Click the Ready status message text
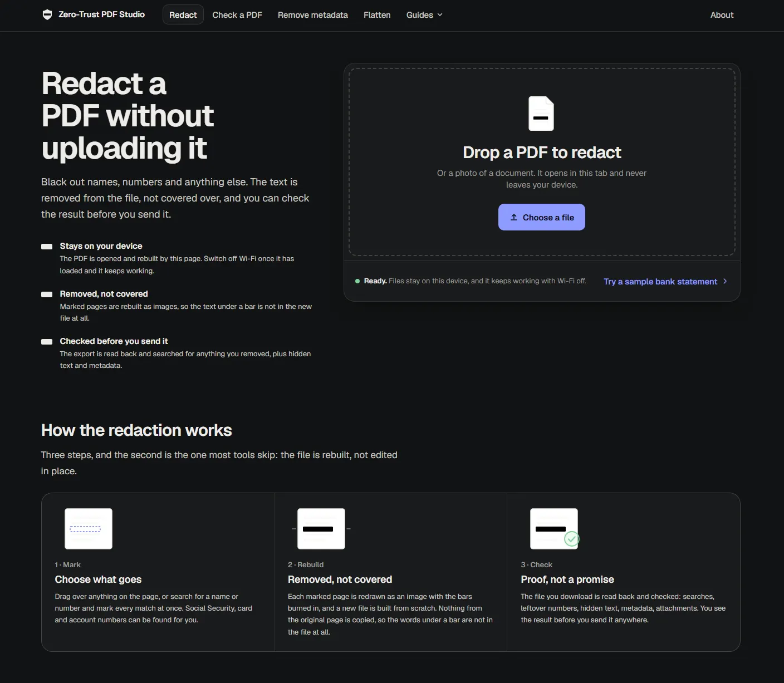Screen dimensions: 784x683 pyautogui.click(x=475, y=281)
